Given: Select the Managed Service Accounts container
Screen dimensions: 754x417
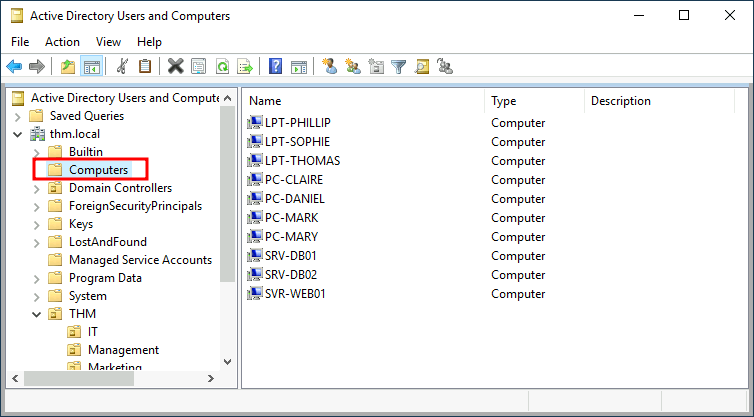Looking at the screenshot, I should [140, 260].
